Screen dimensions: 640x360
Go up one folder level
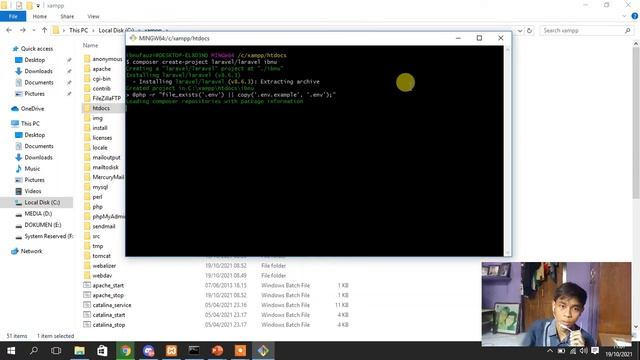click(44, 30)
